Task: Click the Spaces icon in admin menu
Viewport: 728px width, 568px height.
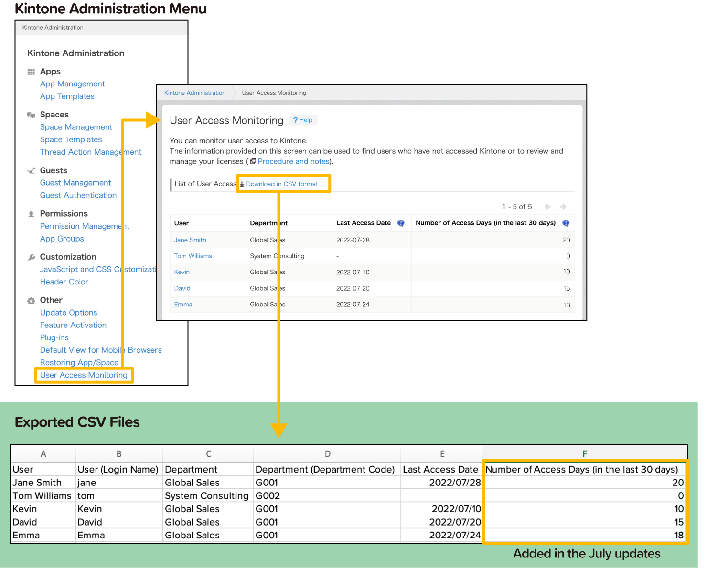Action: (x=31, y=115)
